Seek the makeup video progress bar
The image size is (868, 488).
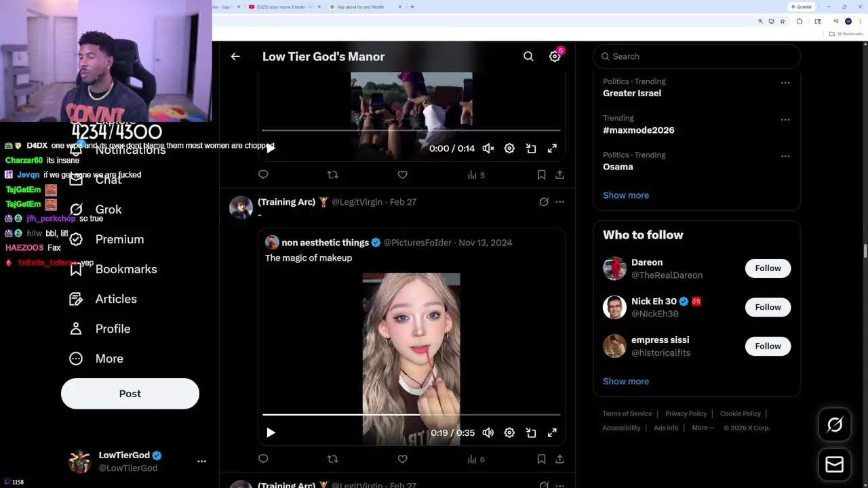pos(411,414)
